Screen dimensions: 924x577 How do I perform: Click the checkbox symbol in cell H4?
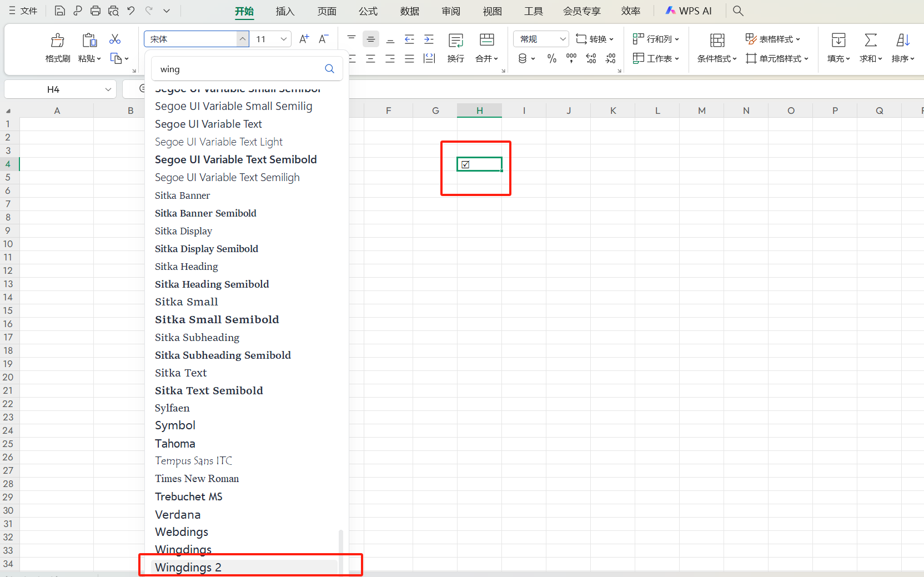pos(465,164)
